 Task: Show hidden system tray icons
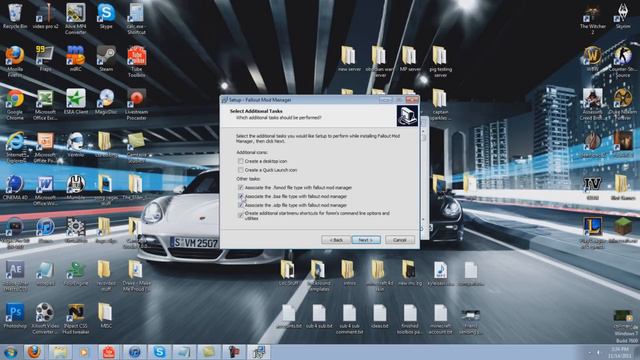coord(589,352)
